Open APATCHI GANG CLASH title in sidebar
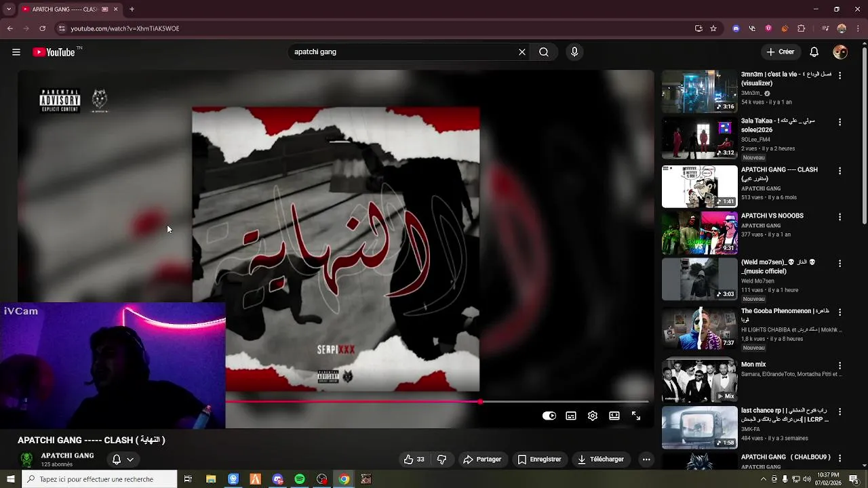Screen dimensions: 868x488 (779, 174)
